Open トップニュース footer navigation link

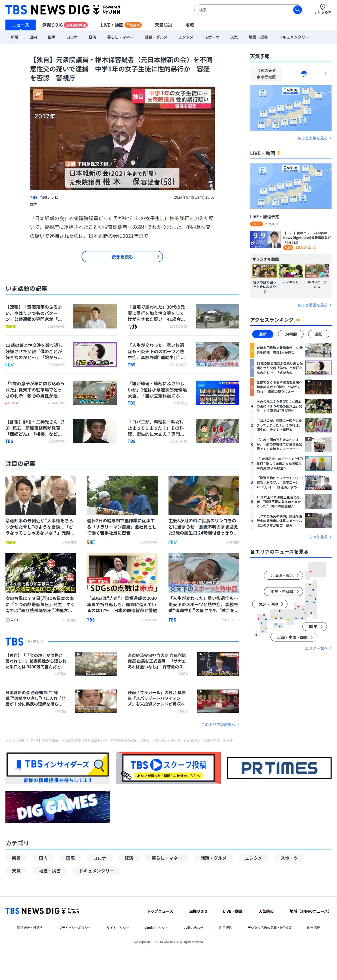[x=160, y=911]
